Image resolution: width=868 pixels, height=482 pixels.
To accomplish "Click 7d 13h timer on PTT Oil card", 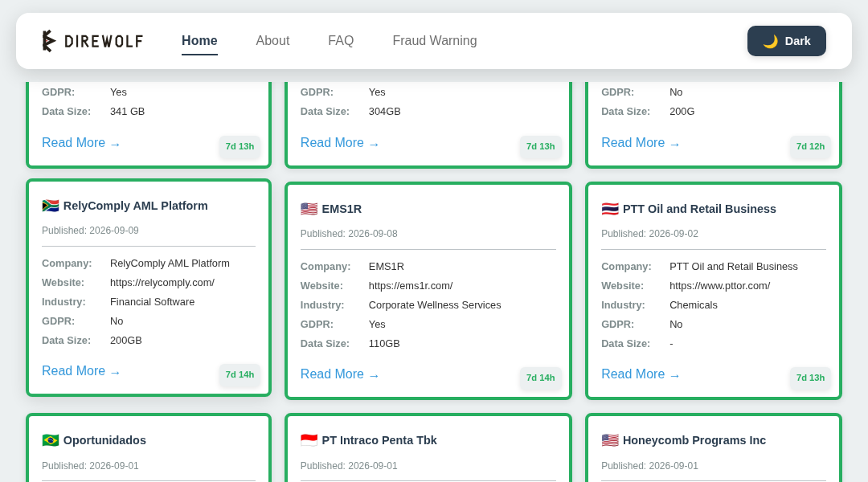I will click(810, 378).
